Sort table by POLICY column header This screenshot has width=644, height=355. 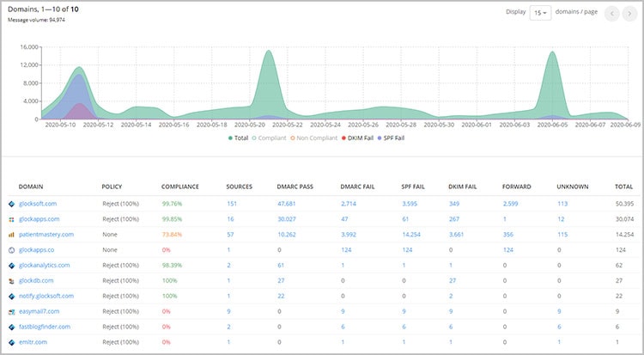click(x=112, y=187)
